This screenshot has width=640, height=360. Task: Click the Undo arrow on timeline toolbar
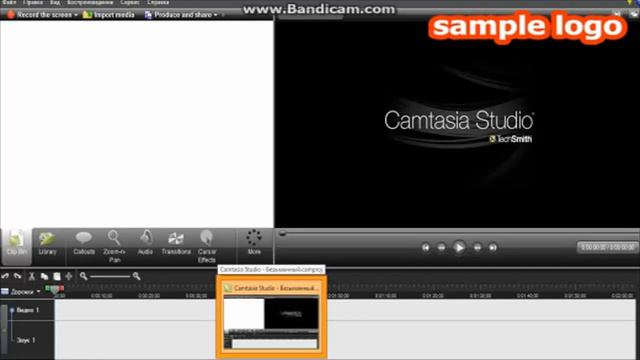5,276
